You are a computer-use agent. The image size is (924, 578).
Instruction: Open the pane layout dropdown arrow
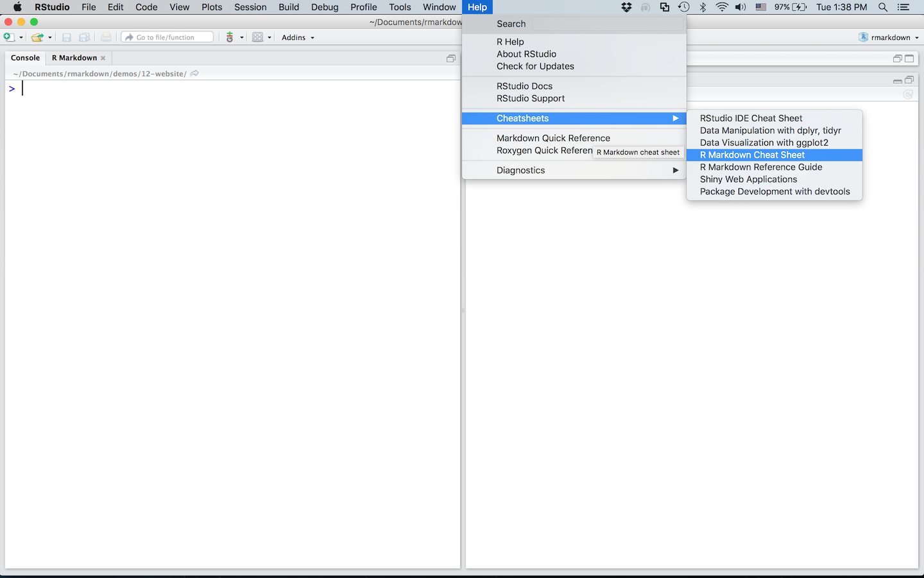(269, 38)
